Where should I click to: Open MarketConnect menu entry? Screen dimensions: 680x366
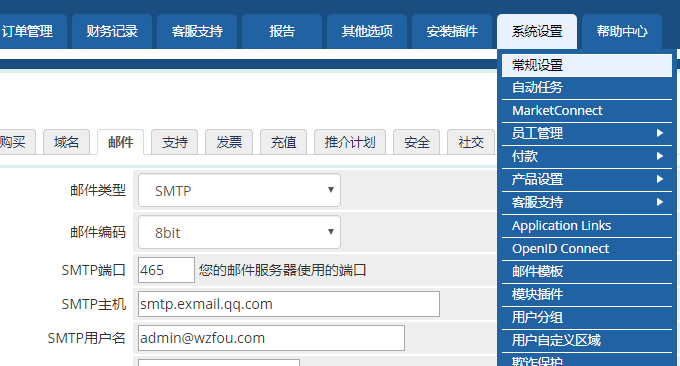[587, 111]
